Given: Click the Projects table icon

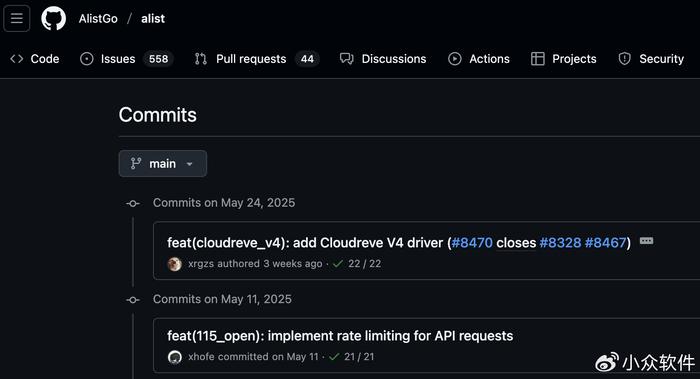Looking at the screenshot, I should pyautogui.click(x=538, y=59).
